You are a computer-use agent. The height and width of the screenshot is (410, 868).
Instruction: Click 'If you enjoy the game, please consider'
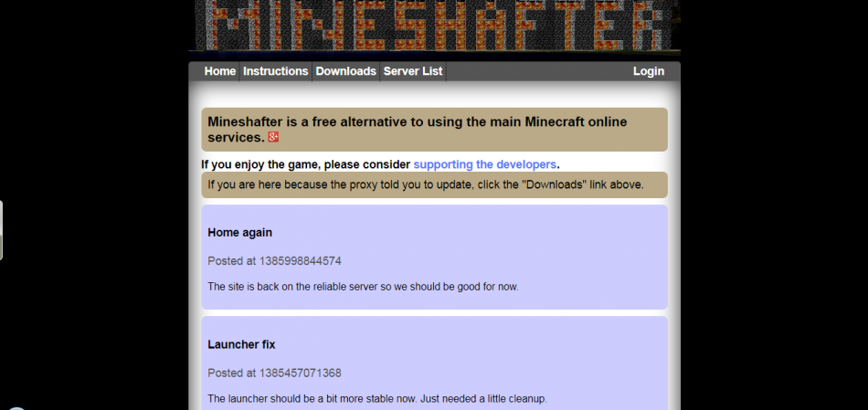click(306, 164)
